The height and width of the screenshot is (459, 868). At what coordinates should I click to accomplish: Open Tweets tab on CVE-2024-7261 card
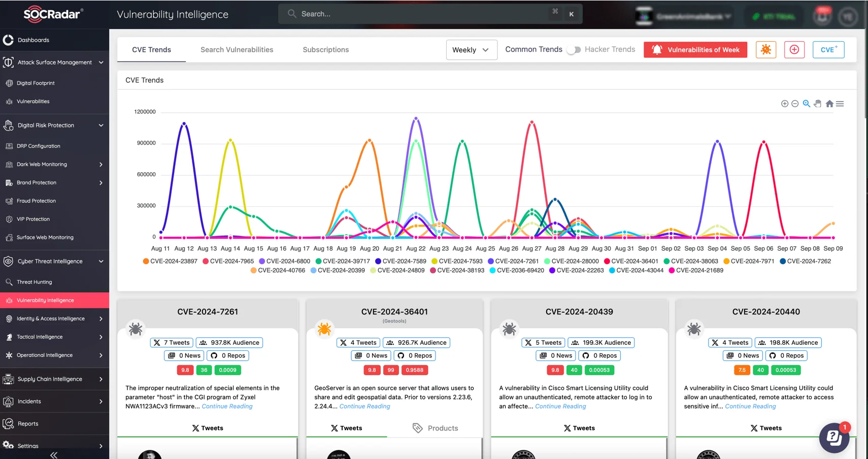(208, 428)
